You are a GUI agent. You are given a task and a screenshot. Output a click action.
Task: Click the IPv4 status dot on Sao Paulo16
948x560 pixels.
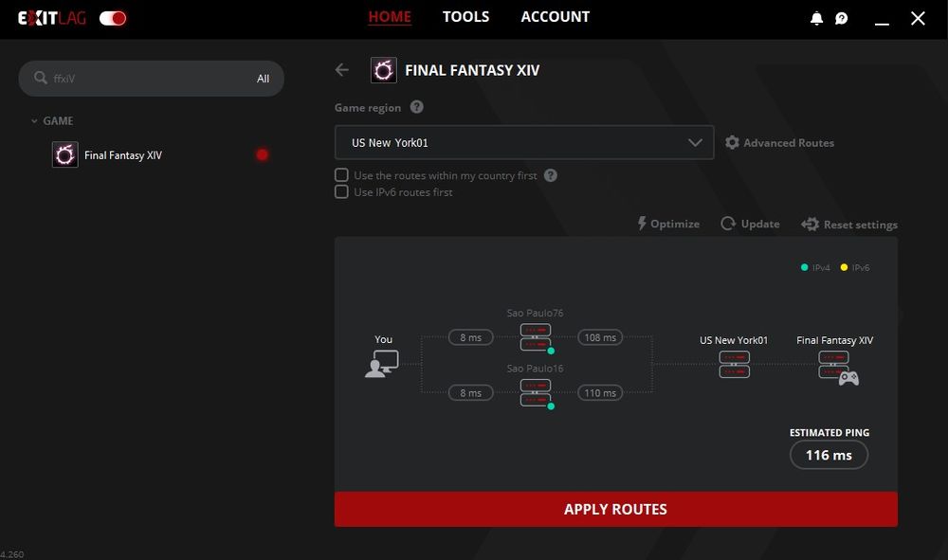pos(551,406)
